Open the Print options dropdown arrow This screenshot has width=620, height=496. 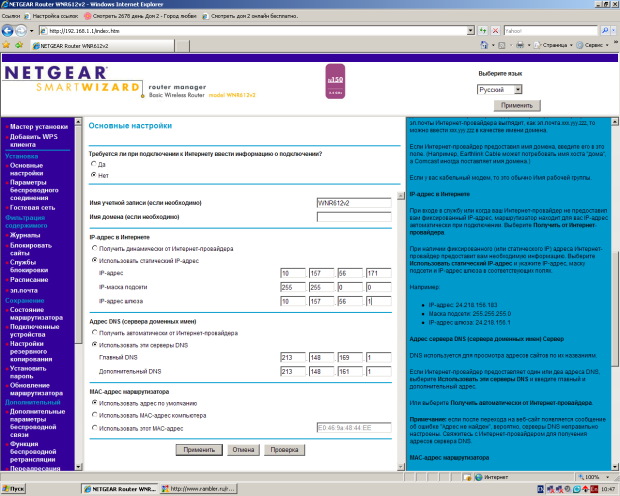point(529,45)
